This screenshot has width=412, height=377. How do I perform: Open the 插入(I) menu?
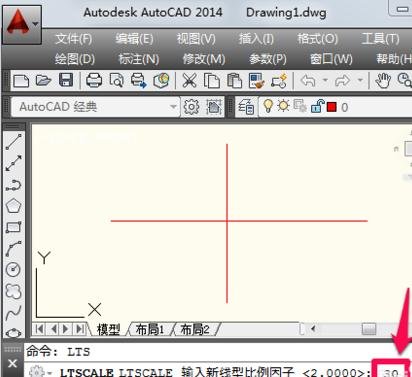coord(256,39)
